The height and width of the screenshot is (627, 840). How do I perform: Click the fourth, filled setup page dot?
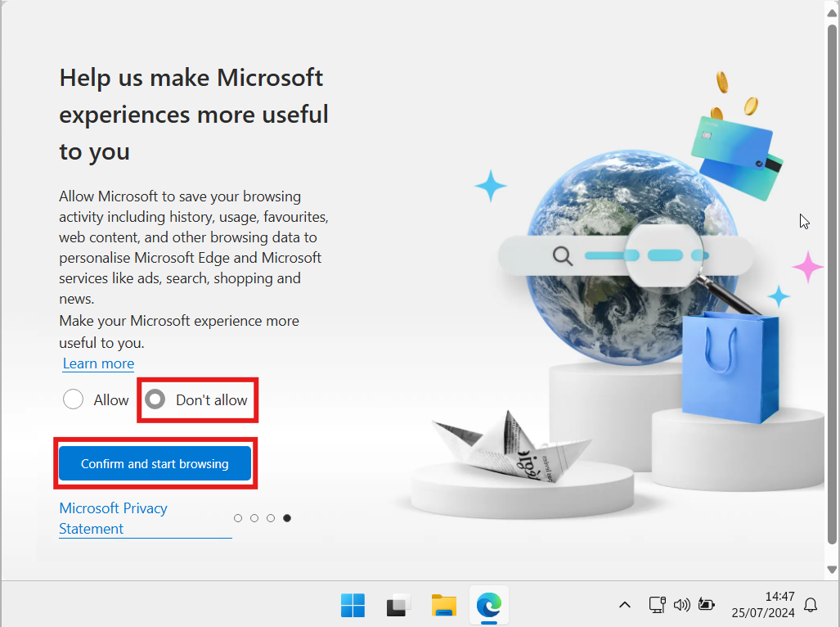point(287,518)
